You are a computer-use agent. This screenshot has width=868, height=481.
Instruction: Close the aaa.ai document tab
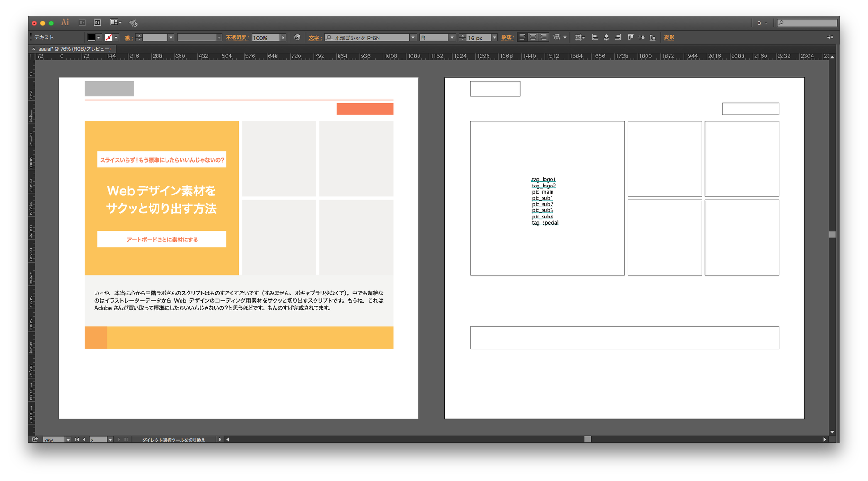[x=33, y=49]
